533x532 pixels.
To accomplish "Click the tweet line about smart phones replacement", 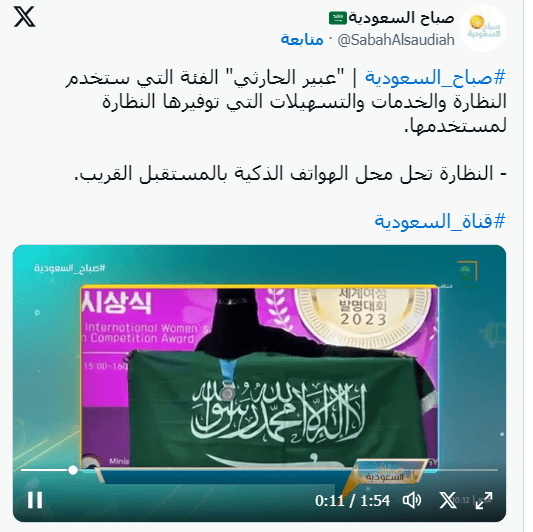I will click(290, 174).
